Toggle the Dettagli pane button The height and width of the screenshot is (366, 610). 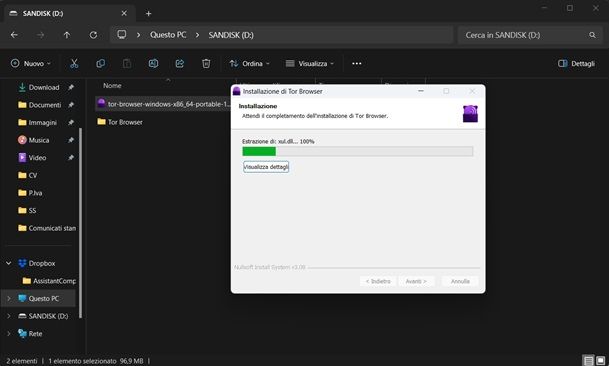point(576,63)
